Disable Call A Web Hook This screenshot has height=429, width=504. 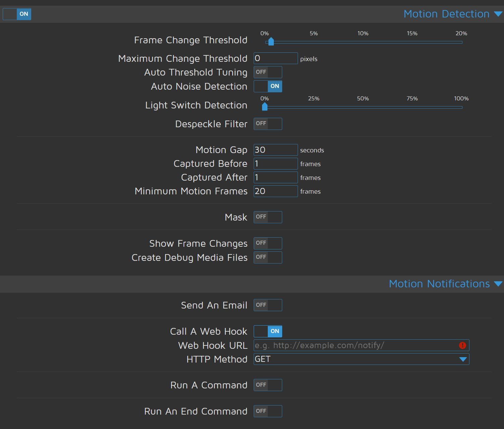point(268,331)
